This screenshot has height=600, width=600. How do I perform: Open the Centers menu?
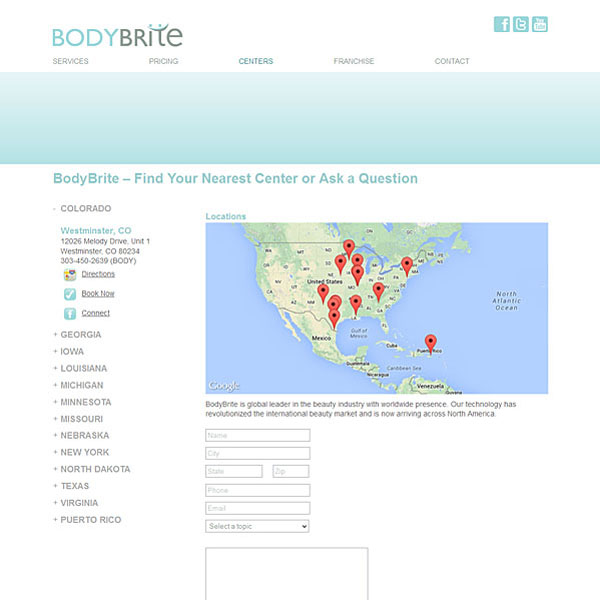tap(256, 61)
